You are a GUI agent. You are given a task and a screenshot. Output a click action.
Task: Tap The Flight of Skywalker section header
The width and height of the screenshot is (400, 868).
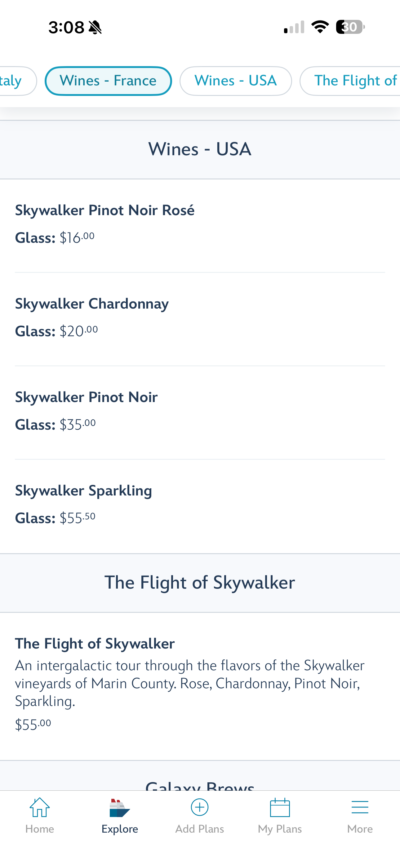tap(200, 583)
